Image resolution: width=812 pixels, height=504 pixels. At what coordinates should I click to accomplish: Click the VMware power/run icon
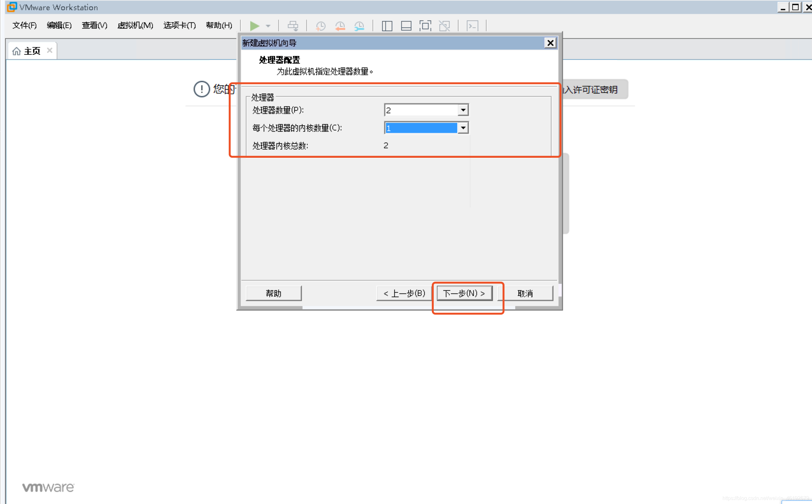coord(254,25)
